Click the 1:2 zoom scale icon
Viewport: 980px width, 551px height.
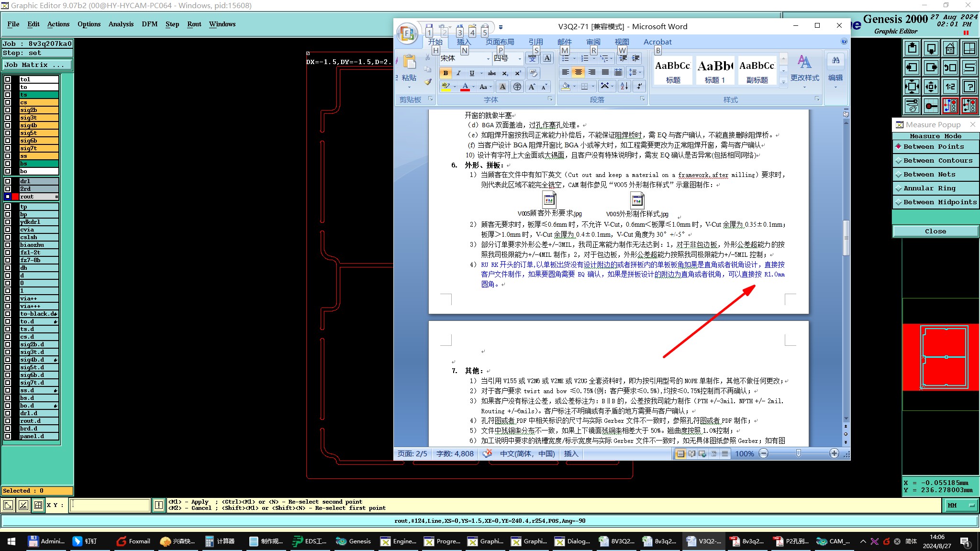click(x=950, y=87)
